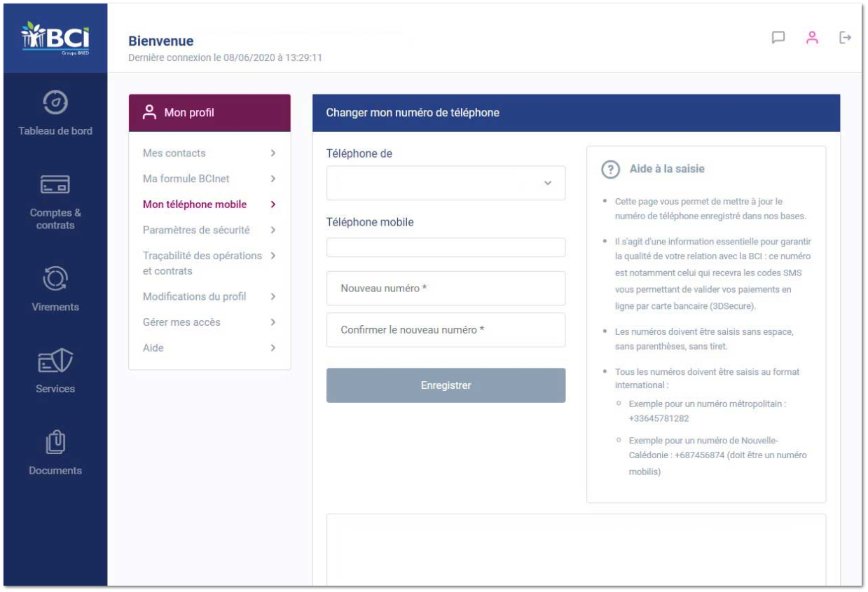Focus the Confirmer le nouveau numéro field
The width and height of the screenshot is (868, 592).
click(446, 330)
